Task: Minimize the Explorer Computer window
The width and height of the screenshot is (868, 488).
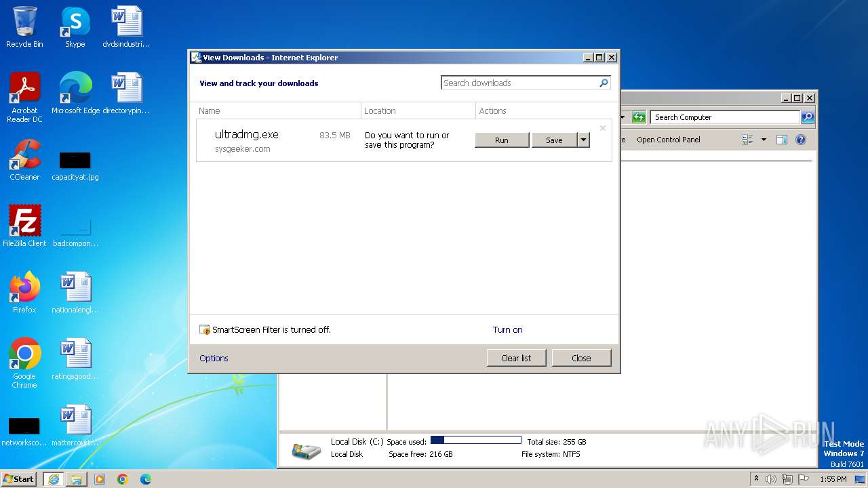Action: click(x=786, y=98)
